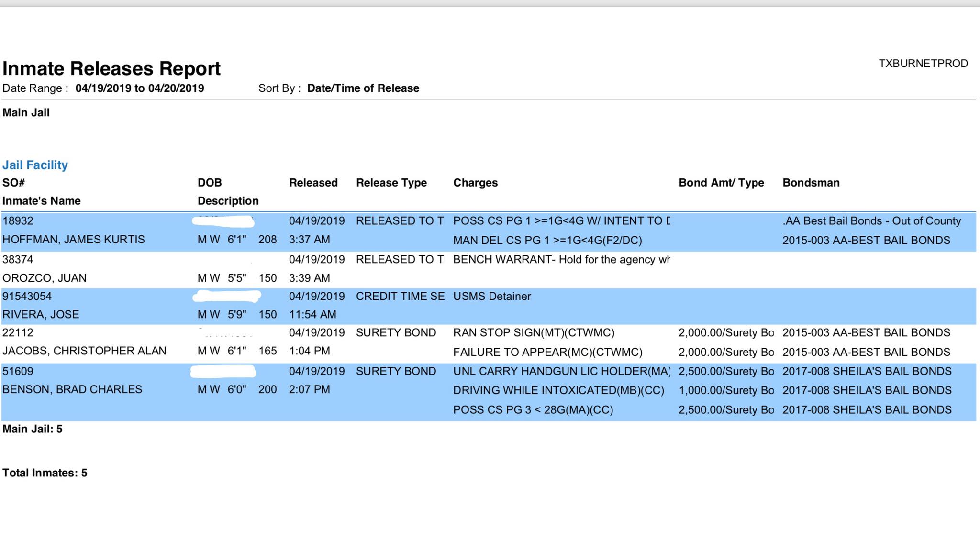Screen dimensions: 980x551
Task: Click charge RAN STOP SIGN(MT)(CTWMC)
Action: pyautogui.click(x=534, y=332)
